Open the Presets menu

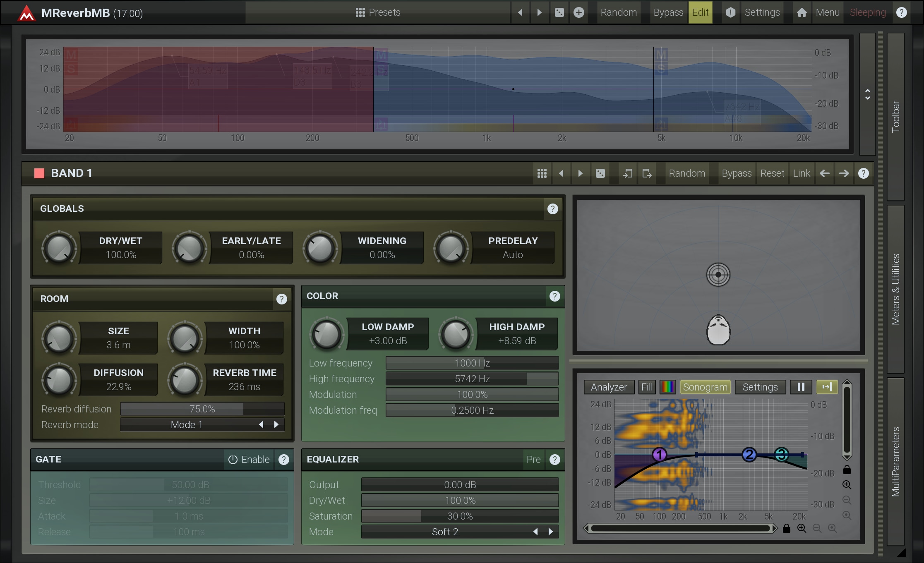(x=378, y=12)
